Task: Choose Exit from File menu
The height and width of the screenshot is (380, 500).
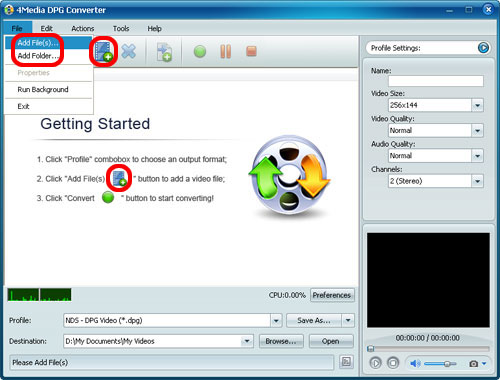Action: pyautogui.click(x=48, y=106)
